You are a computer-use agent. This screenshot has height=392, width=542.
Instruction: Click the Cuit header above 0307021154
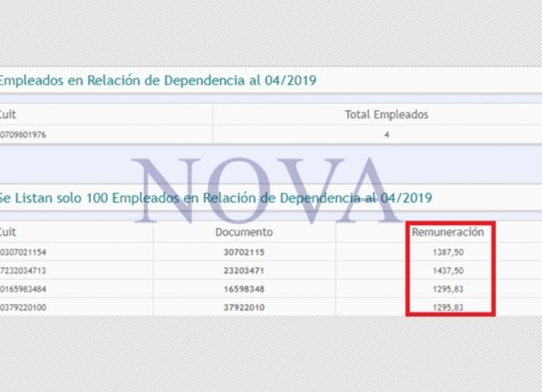tap(7, 232)
